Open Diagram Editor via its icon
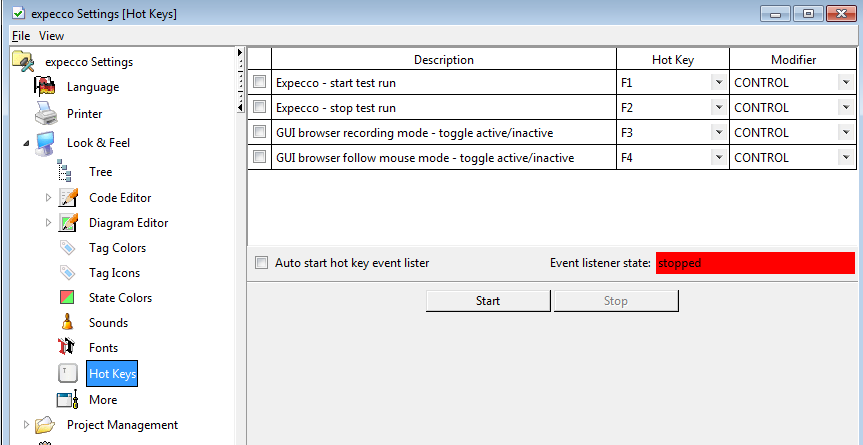Image resolution: width=863 pixels, height=445 pixels. (69, 223)
